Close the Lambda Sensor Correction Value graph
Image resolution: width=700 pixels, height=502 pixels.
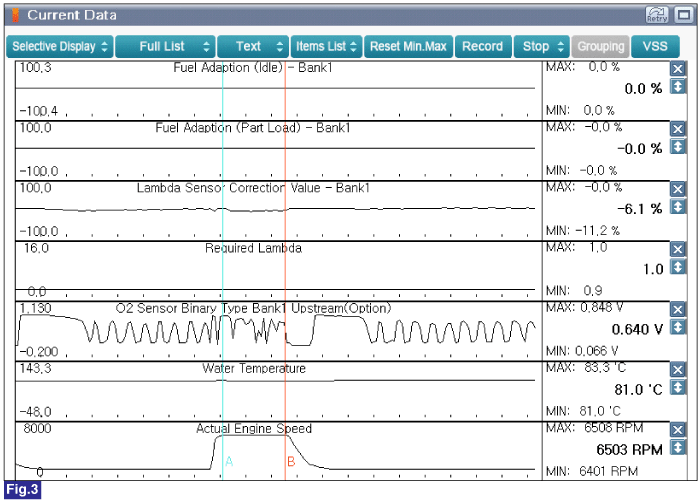pyautogui.click(x=678, y=189)
